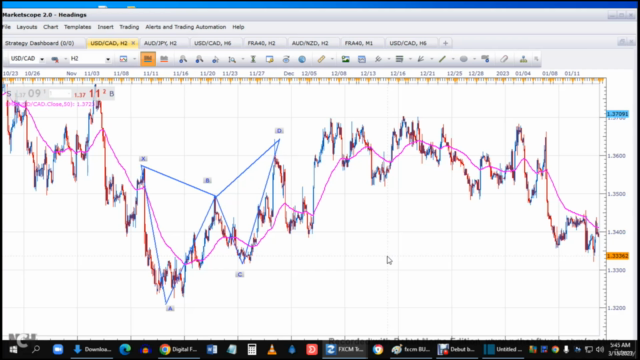Open the File menu
This screenshot has width=640, height=360.
(6, 27)
